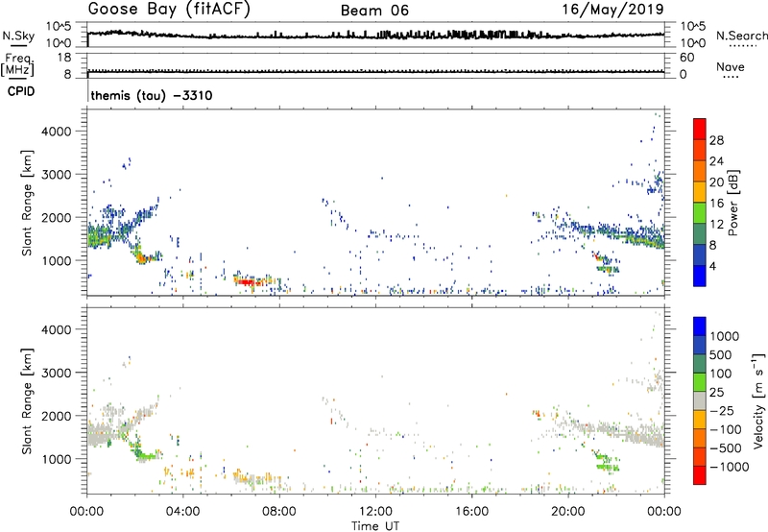This screenshot has width=768, height=532.
Task: Click the themis (tau) -3310 text
Action: pos(152,95)
